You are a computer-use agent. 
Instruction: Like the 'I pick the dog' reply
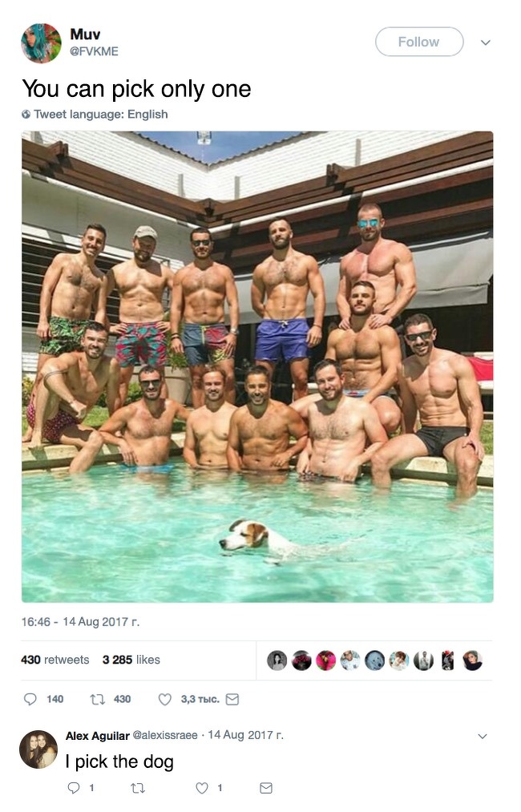[202, 788]
